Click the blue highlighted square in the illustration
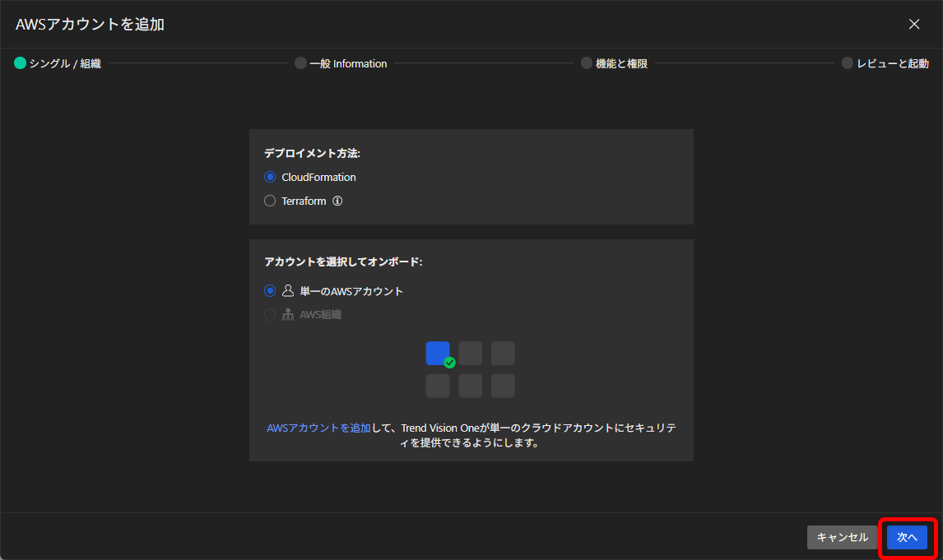This screenshot has height=560, width=943. click(x=438, y=353)
